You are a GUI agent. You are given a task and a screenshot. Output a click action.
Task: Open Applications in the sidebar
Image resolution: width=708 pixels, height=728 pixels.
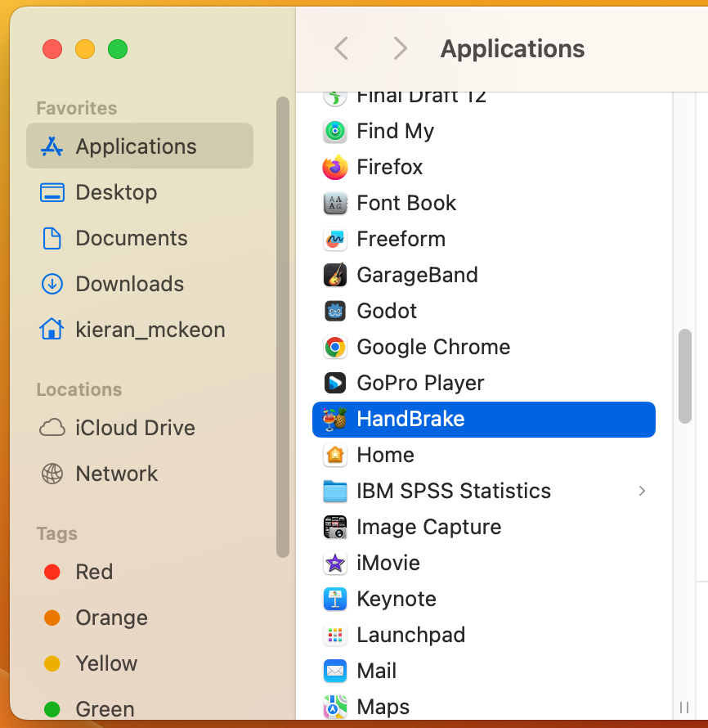tap(140, 146)
